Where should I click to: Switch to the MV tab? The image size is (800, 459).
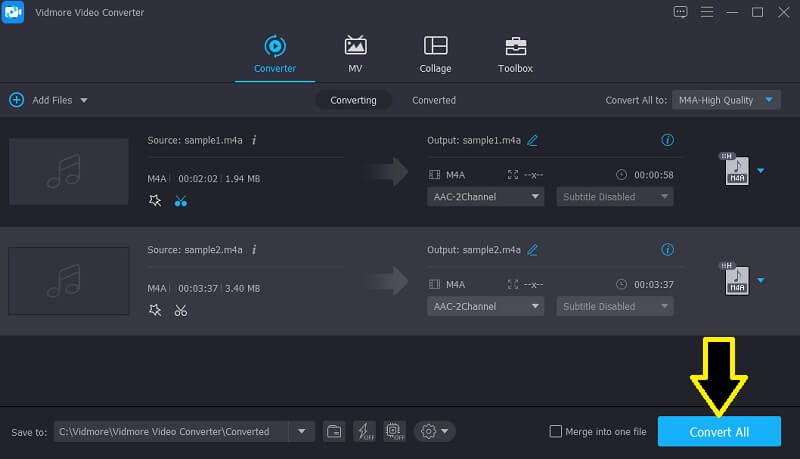(355, 55)
